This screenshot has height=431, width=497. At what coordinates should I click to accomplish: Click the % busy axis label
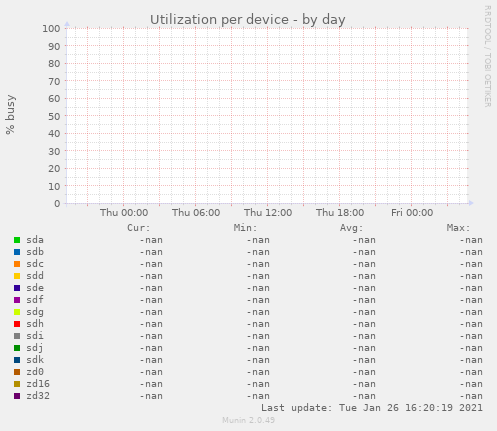click(11, 114)
